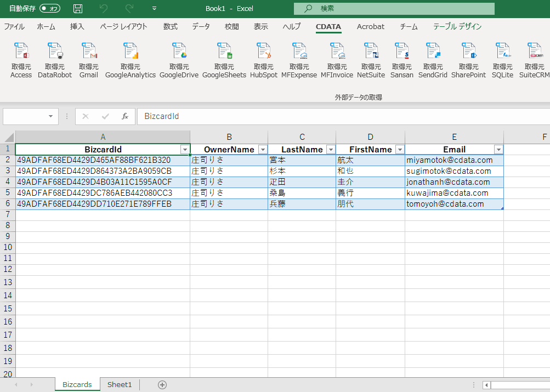Click the search box in title bar
The image size is (550, 392).
coord(394,9)
